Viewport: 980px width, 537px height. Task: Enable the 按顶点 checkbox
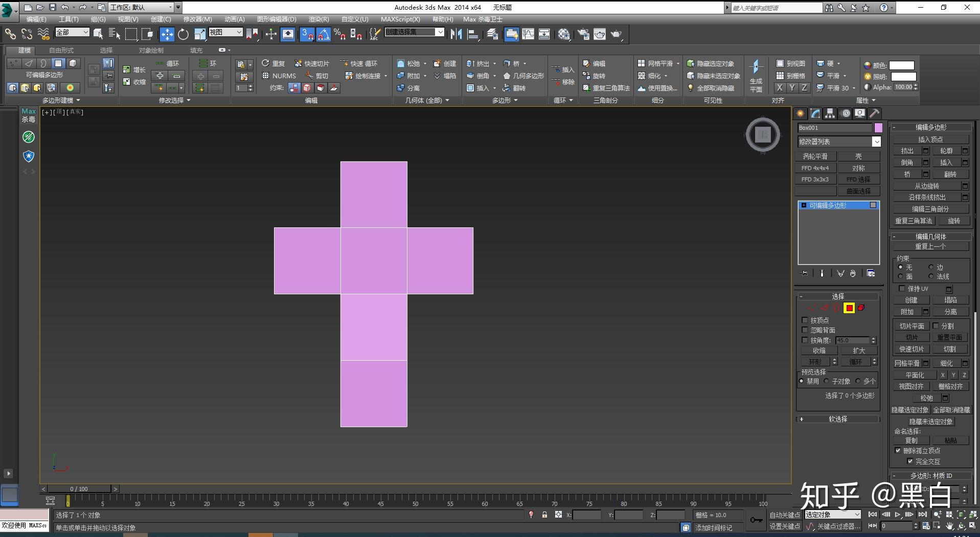806,320
